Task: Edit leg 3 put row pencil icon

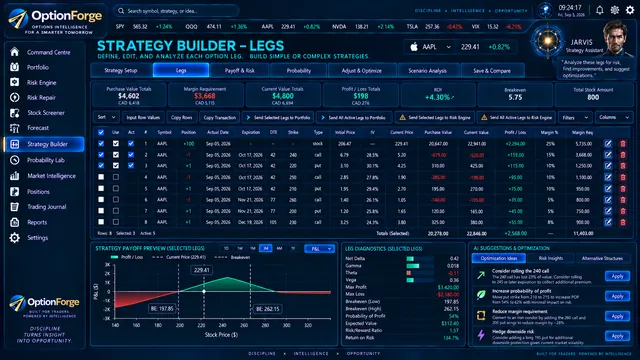Action: pyautogui.click(x=608, y=166)
